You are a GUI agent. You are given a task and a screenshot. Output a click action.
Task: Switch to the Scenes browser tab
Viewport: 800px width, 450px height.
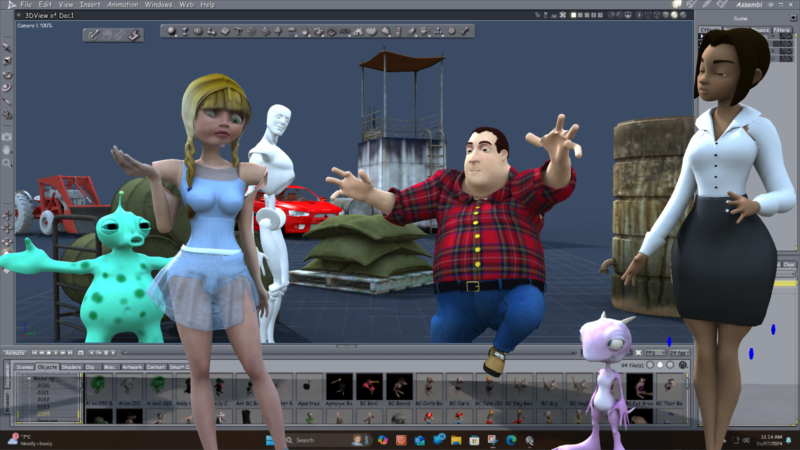(24, 367)
